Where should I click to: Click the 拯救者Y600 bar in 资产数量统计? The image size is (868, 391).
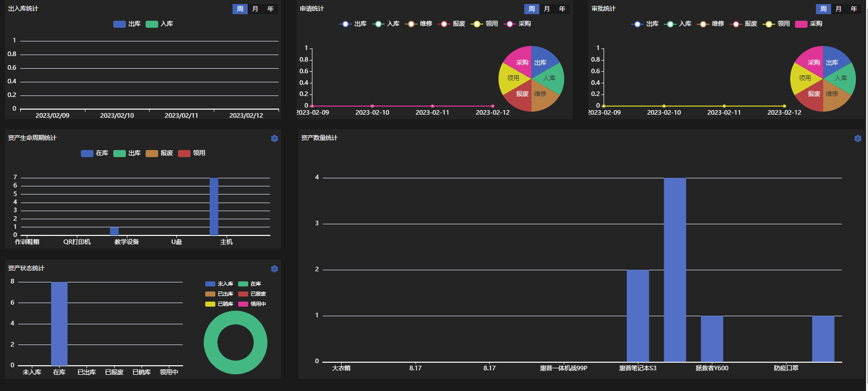pos(712,339)
